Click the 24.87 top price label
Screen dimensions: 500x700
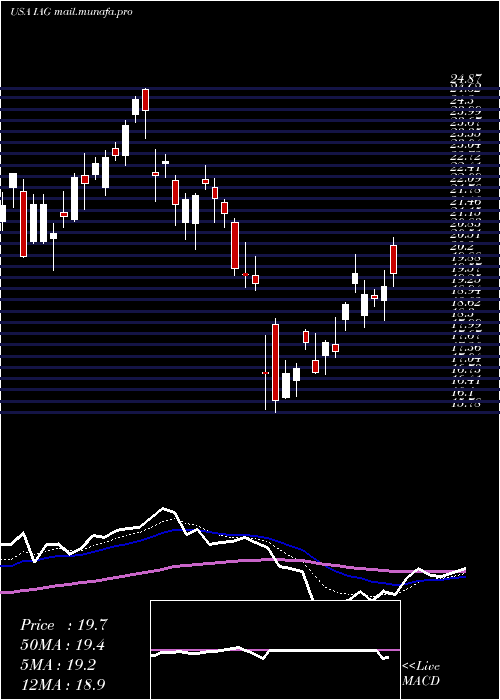click(x=466, y=80)
